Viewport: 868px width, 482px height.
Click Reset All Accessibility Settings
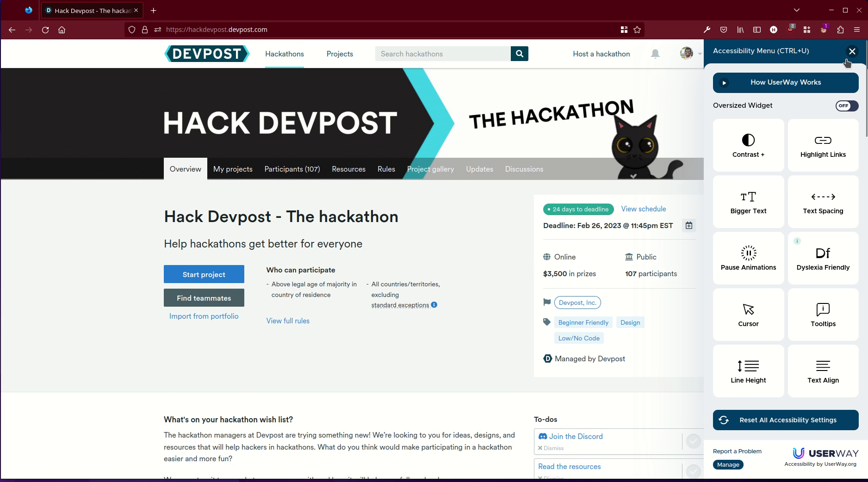(x=786, y=420)
